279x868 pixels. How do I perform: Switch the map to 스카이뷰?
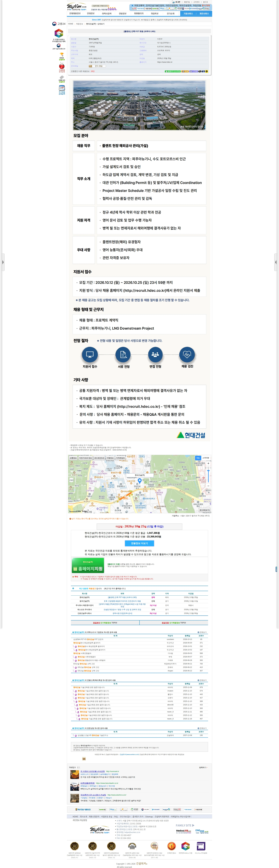206,458
